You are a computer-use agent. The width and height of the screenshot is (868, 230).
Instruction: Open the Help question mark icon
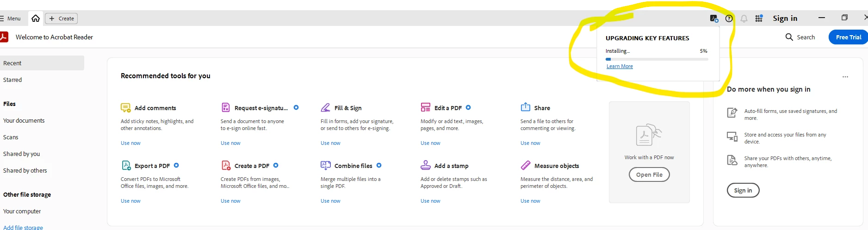(x=729, y=19)
